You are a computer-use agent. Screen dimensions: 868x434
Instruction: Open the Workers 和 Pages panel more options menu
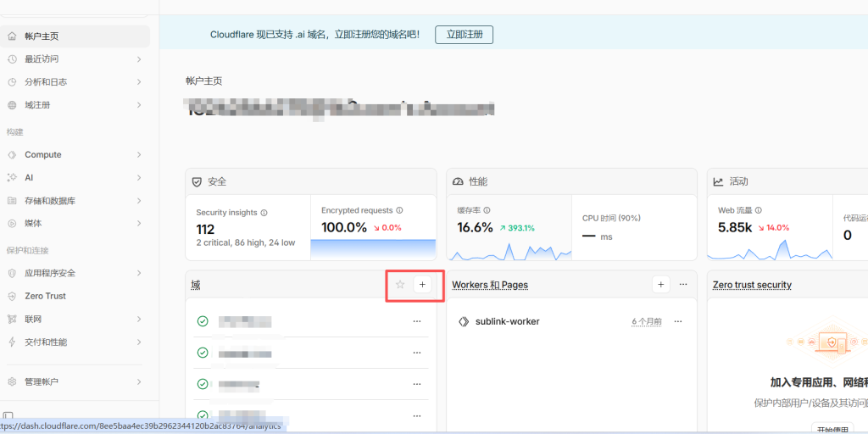click(683, 285)
